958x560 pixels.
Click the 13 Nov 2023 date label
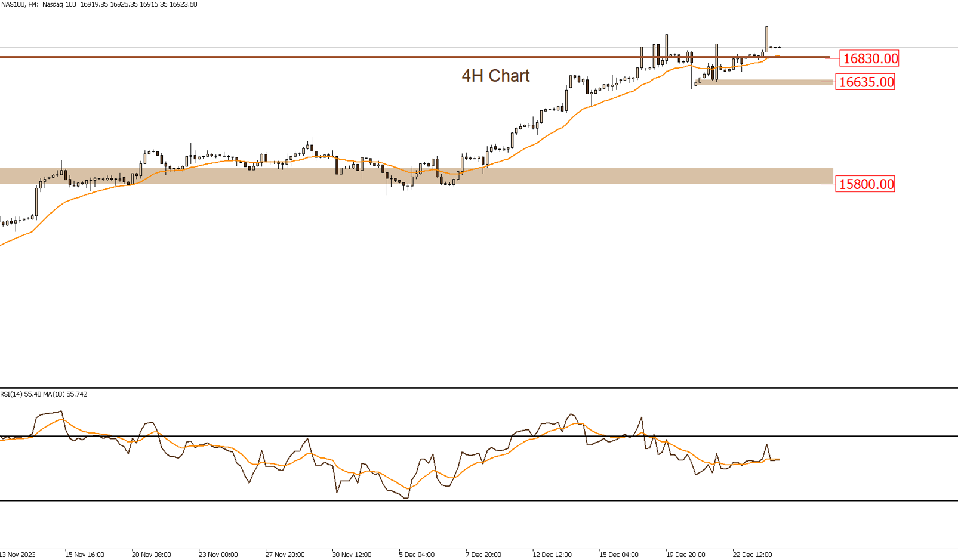tap(18, 555)
